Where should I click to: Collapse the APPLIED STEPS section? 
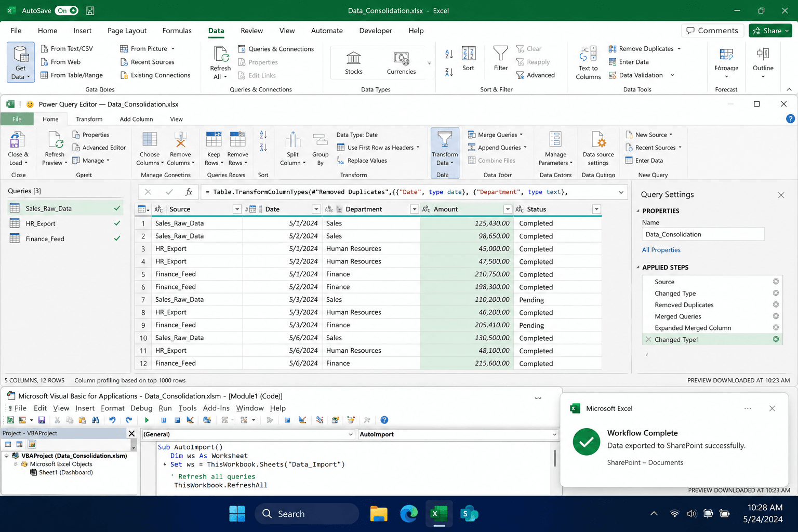[638, 267]
